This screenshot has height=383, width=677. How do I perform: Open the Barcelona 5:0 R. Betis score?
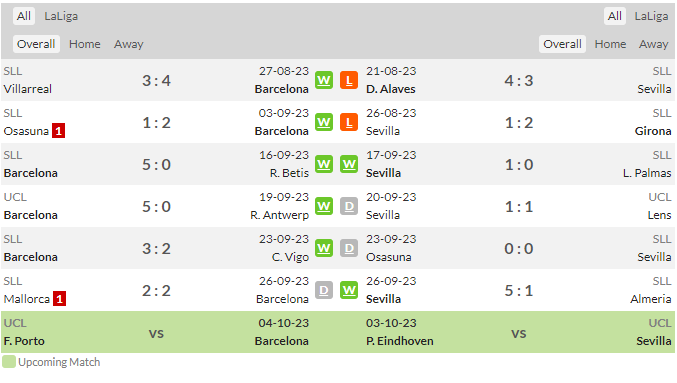157,165
